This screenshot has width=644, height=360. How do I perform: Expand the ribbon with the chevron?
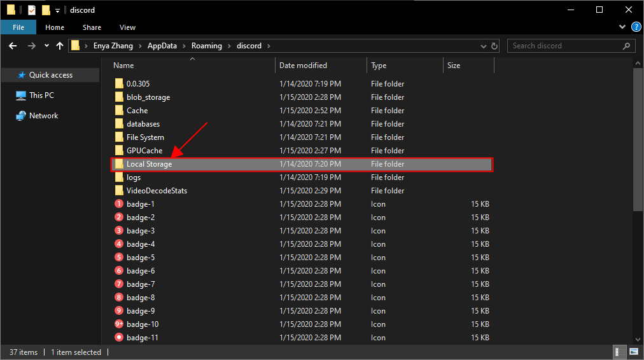[622, 27]
